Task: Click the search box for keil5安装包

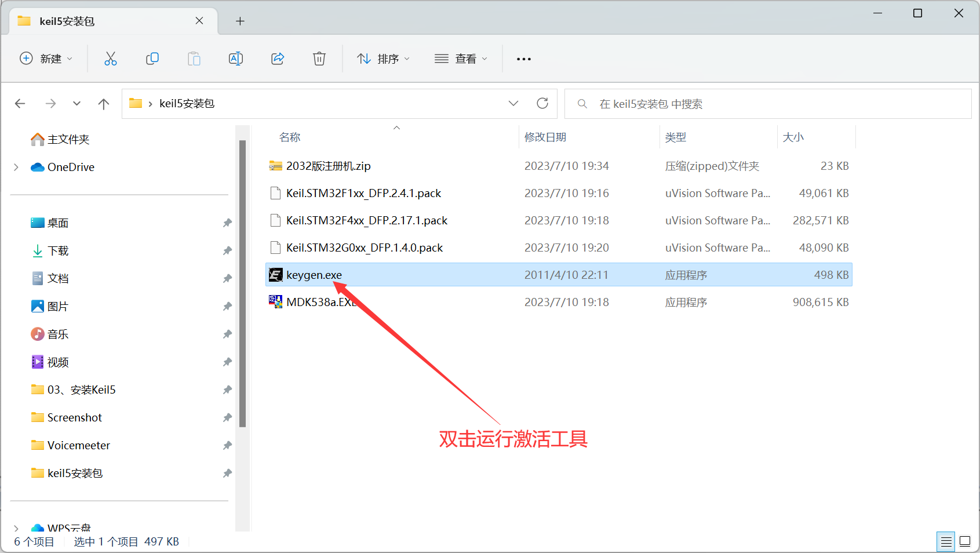Action: [x=768, y=104]
